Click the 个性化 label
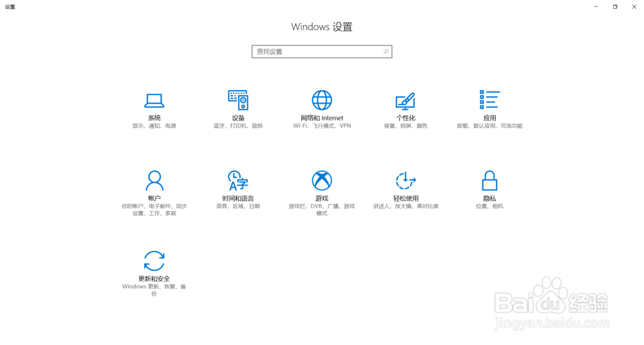Viewport: 644px width, 345px height. pyautogui.click(x=406, y=118)
